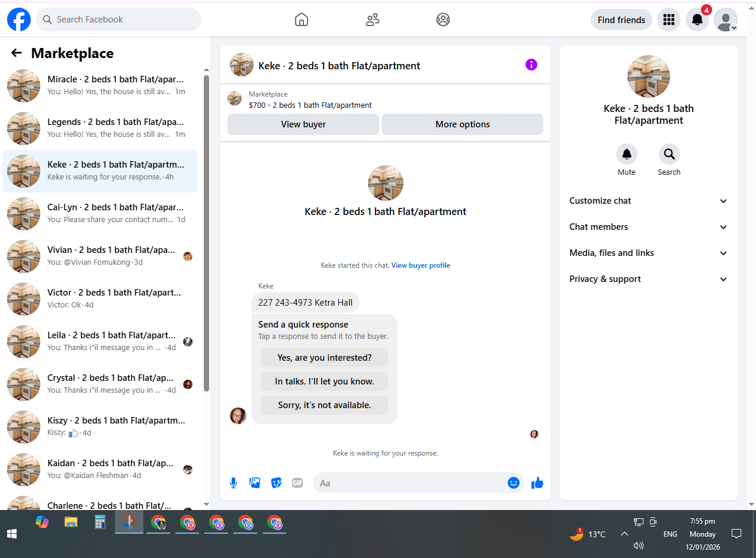Click the listing thumbnail in Marketplace banner
756x558 pixels.
235,98
